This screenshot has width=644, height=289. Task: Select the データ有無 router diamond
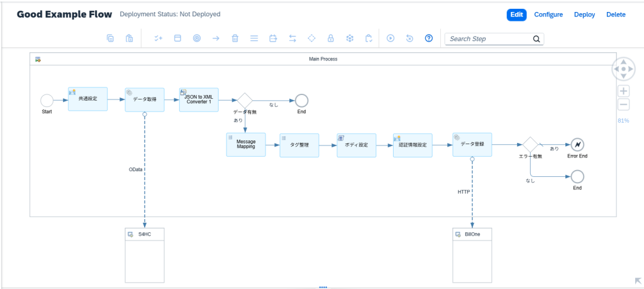pos(245,100)
